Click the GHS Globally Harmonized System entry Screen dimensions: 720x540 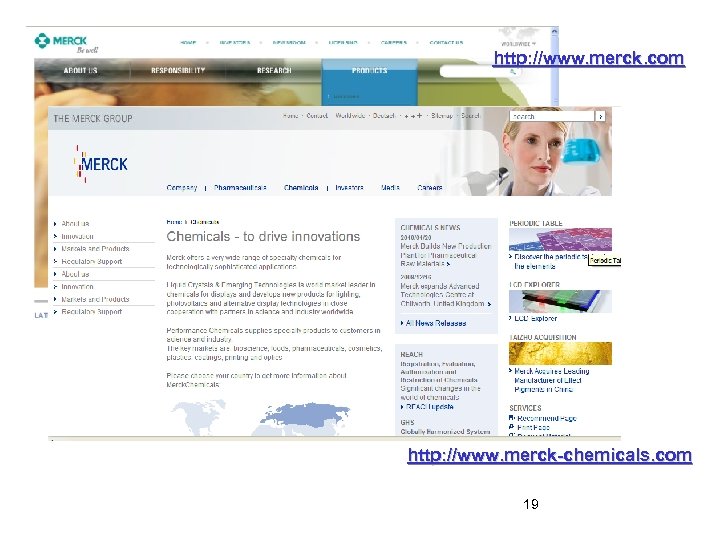pyautogui.click(x=445, y=427)
